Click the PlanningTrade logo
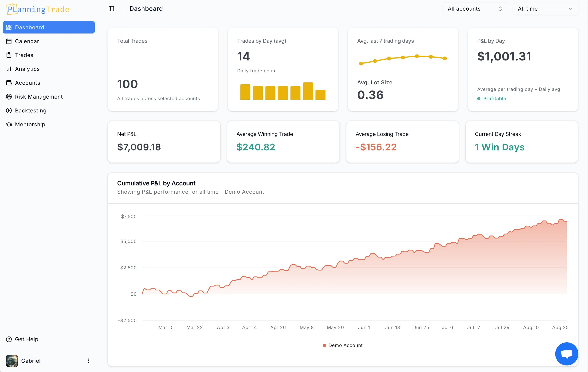This screenshot has height=372, width=588. 38,9
